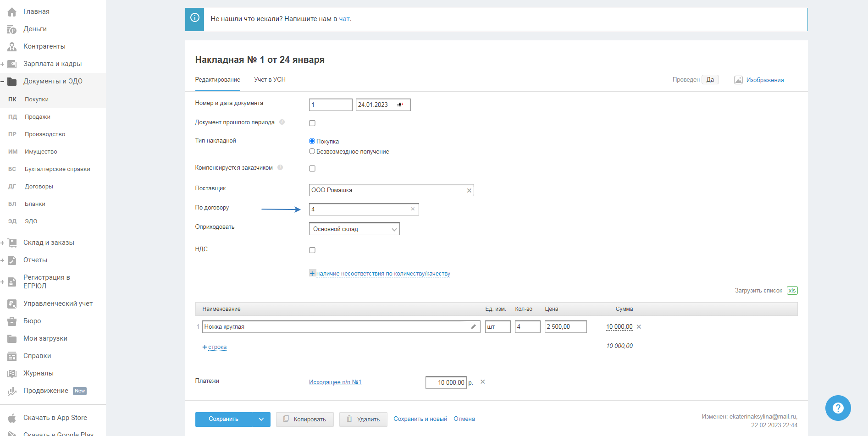This screenshot has height=436, width=868.
Task: Click the Кол-во quantity field
Action: [x=528, y=326]
